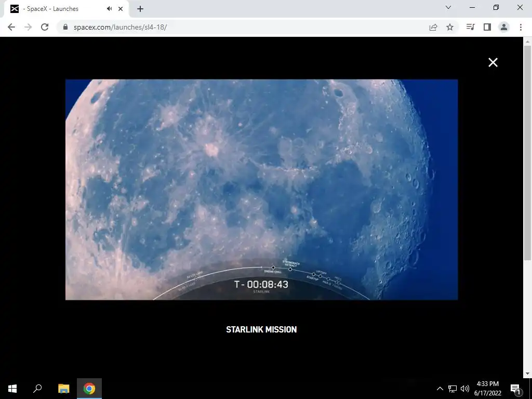Close the SpaceX - Launches tab
Screen dimensions: 532x399
(121, 9)
